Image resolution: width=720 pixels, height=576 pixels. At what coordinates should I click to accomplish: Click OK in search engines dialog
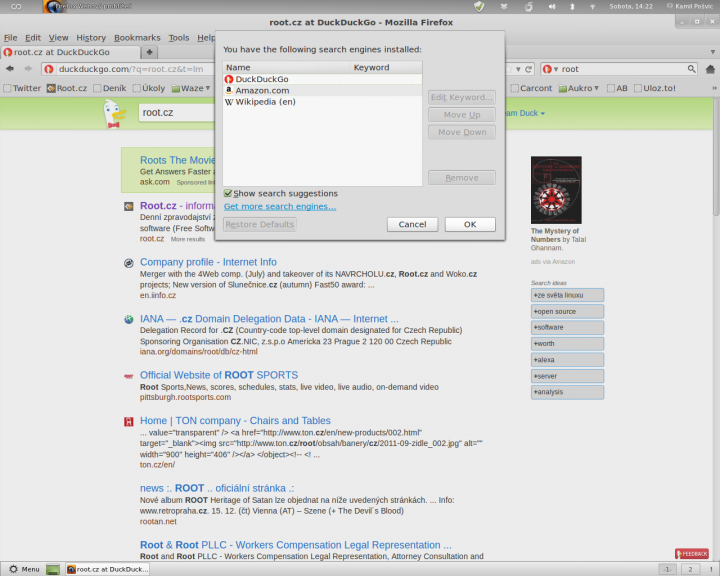[470, 225]
